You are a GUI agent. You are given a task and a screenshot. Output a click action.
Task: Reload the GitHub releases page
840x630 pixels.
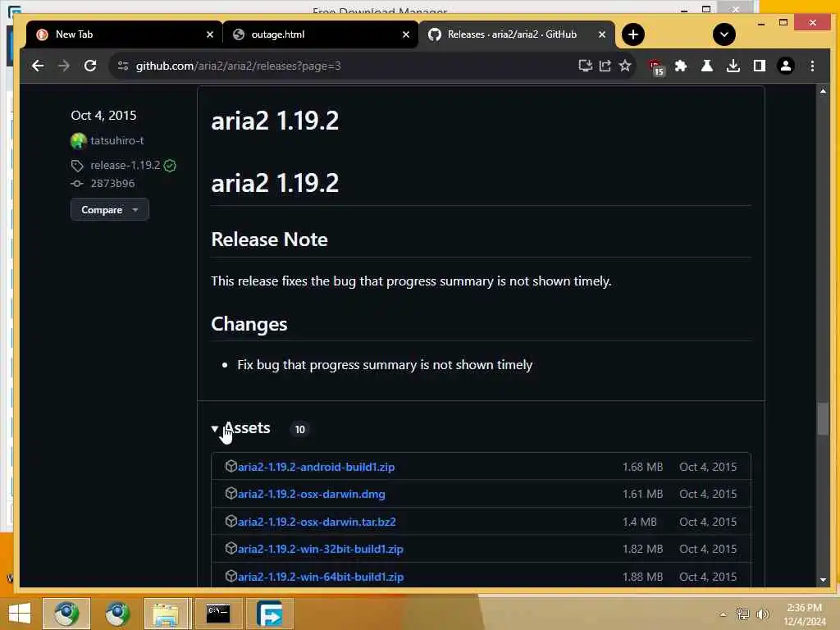pos(90,66)
